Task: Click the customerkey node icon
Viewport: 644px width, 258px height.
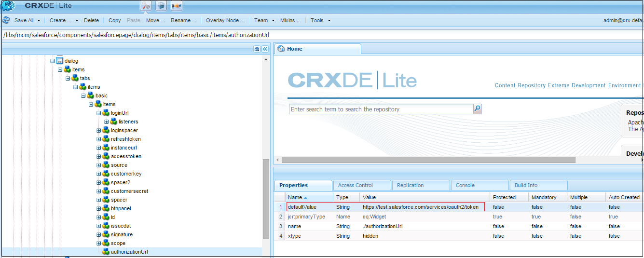Action: pos(106,174)
